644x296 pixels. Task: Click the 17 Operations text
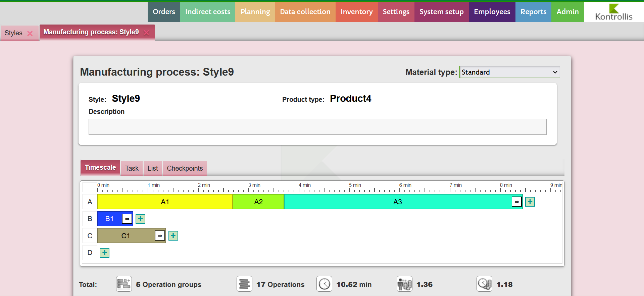(281, 285)
